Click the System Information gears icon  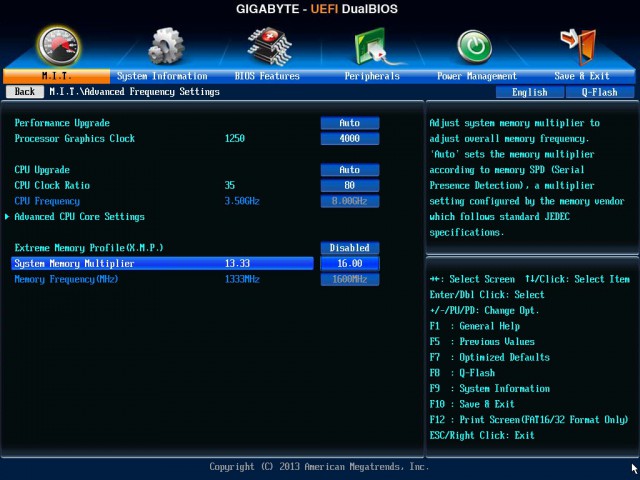(166, 46)
